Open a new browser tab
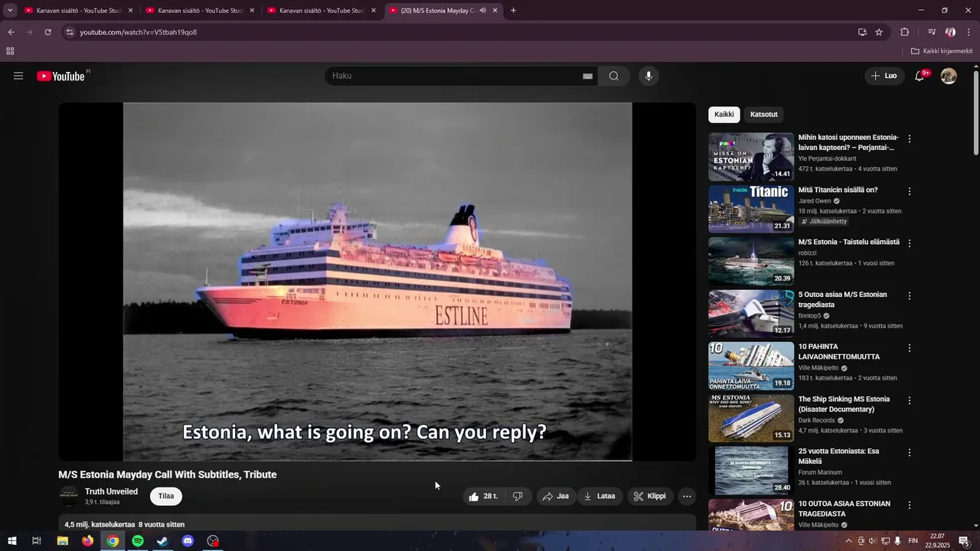The height and width of the screenshot is (551, 980). click(513, 11)
